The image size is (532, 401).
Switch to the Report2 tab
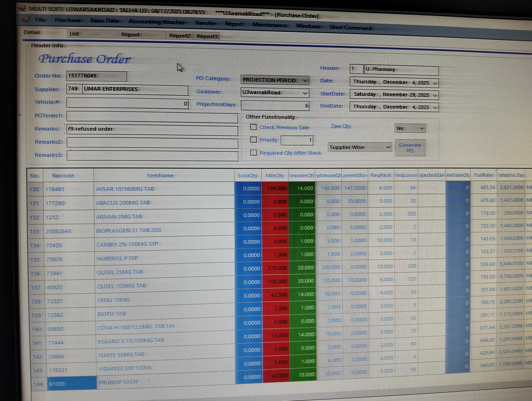[x=179, y=36]
